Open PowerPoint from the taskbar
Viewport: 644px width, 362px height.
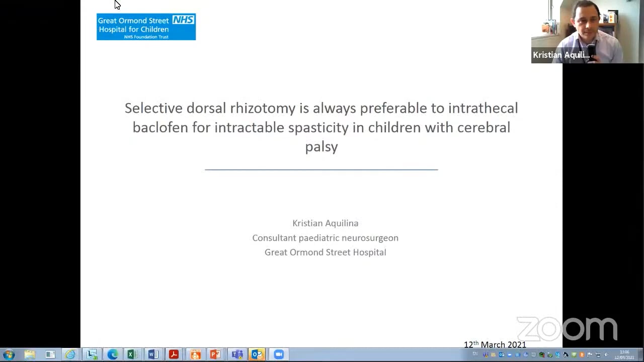click(x=215, y=354)
